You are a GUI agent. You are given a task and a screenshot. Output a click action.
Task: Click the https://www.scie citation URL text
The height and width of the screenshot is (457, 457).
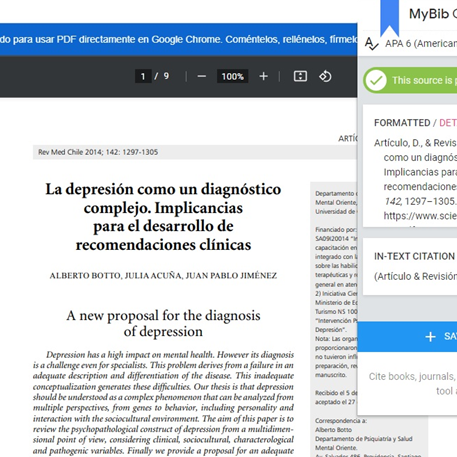pos(420,216)
